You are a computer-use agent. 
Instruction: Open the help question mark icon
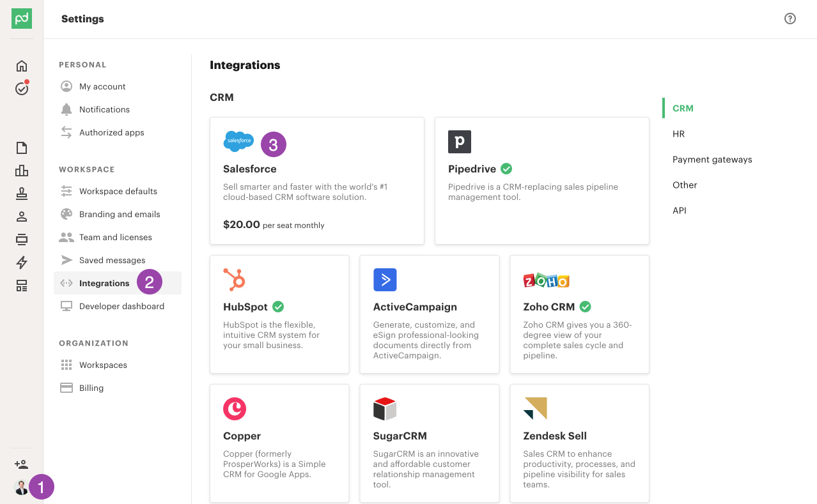click(790, 19)
